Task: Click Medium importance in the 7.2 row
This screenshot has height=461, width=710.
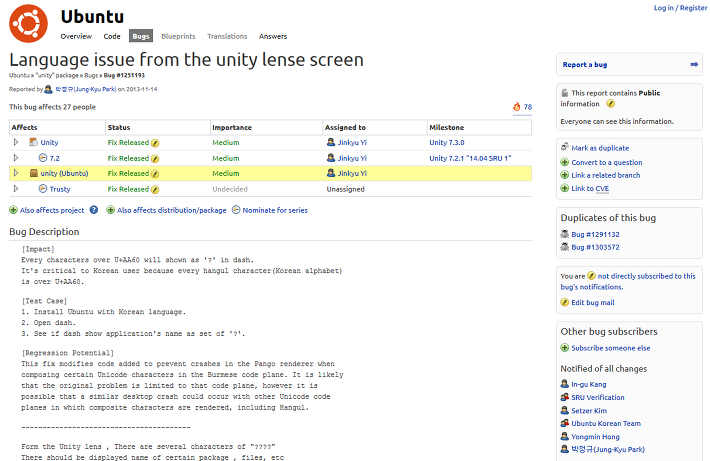Action: click(226, 158)
